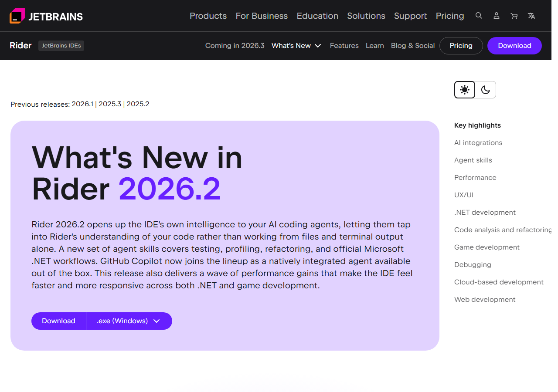Jump to Code analysis and refactoring section
The height and width of the screenshot is (392, 558).
(503, 230)
